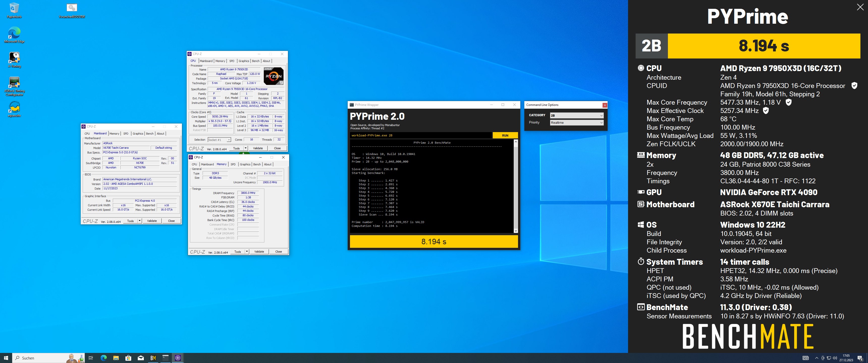
Task: Open the Priority dropdown set to Realtime
Action: [x=577, y=123]
